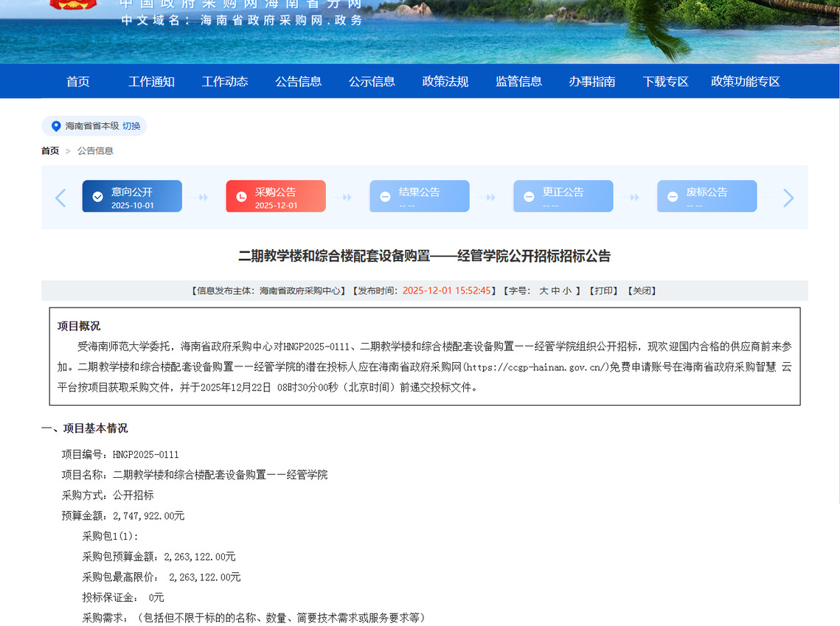Image resolution: width=840 pixels, height=626 pixels.
Task: Click the 打印 print button
Action: (x=603, y=291)
